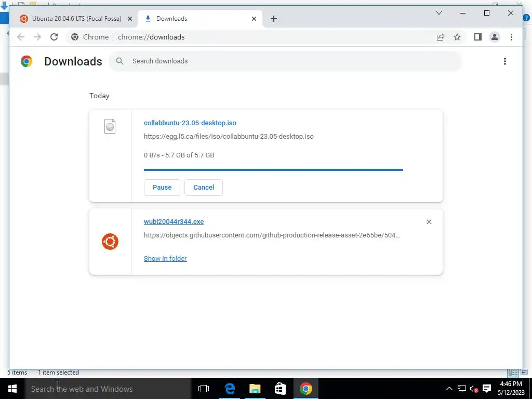Open Chrome side panel icon
The image size is (532, 399).
click(478, 37)
